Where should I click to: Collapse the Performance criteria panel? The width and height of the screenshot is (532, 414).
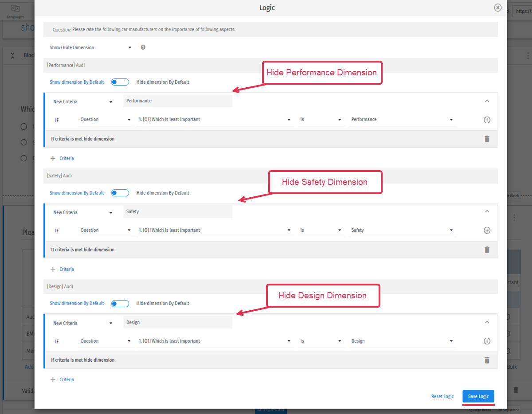click(487, 100)
